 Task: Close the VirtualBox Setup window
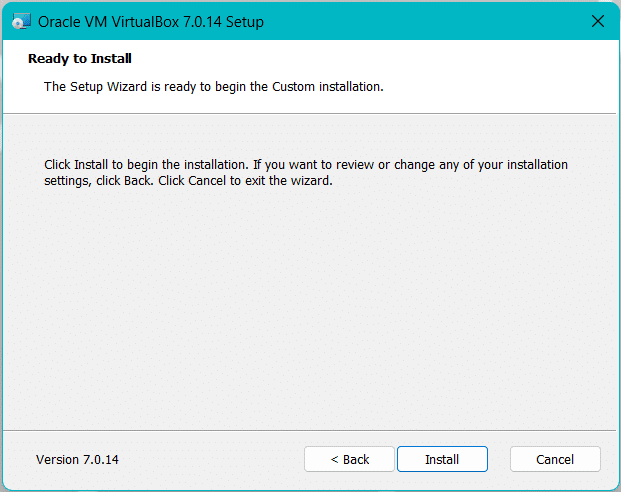(598, 21)
